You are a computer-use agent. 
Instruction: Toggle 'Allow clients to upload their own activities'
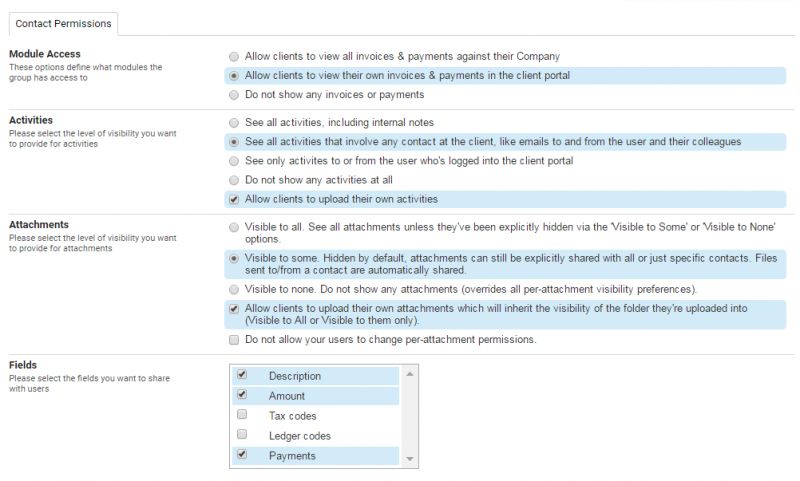coord(234,199)
